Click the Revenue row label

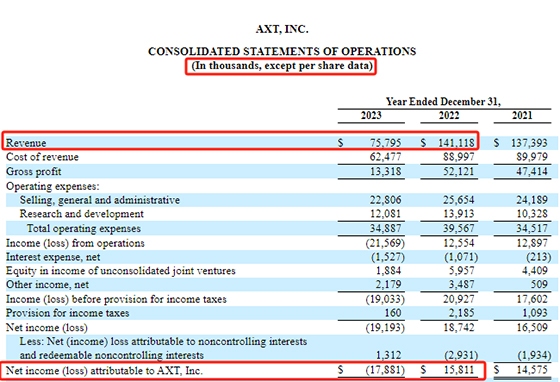click(x=26, y=143)
